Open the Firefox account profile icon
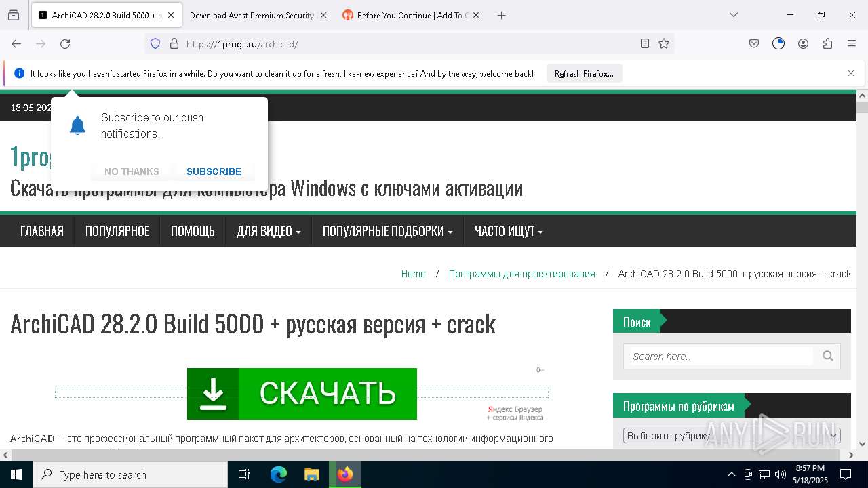This screenshot has height=488, width=868. [x=803, y=43]
